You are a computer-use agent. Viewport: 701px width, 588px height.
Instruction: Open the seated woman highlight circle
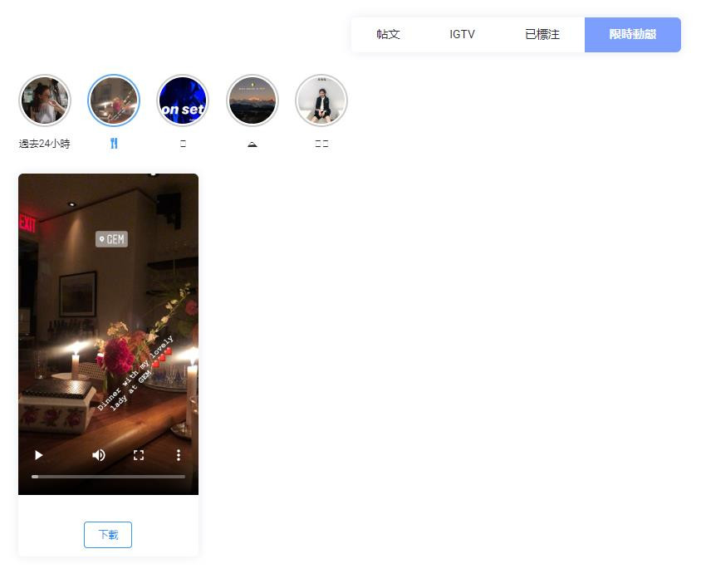click(321, 100)
